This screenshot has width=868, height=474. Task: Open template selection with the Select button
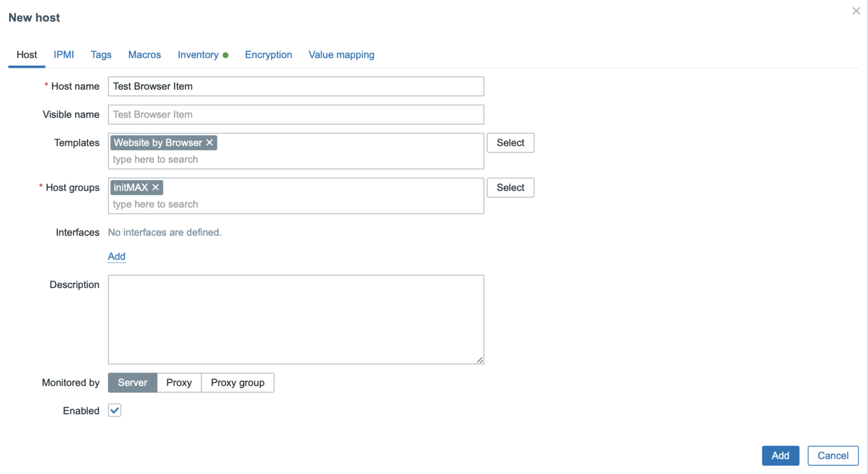[510, 142]
